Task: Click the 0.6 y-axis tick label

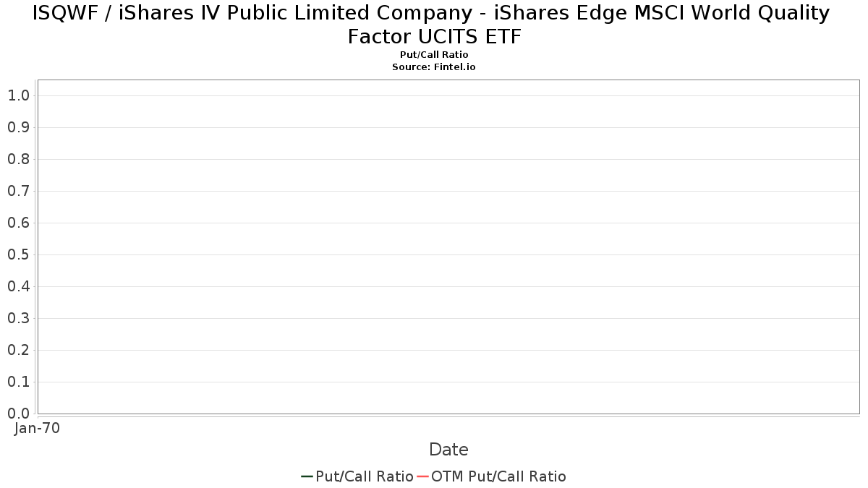Action: 18,223
